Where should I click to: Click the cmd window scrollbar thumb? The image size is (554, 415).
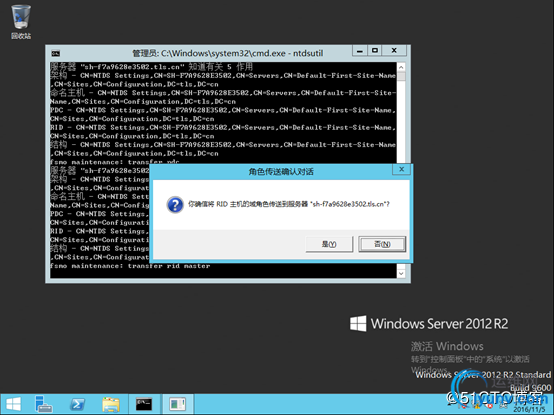tap(401, 76)
